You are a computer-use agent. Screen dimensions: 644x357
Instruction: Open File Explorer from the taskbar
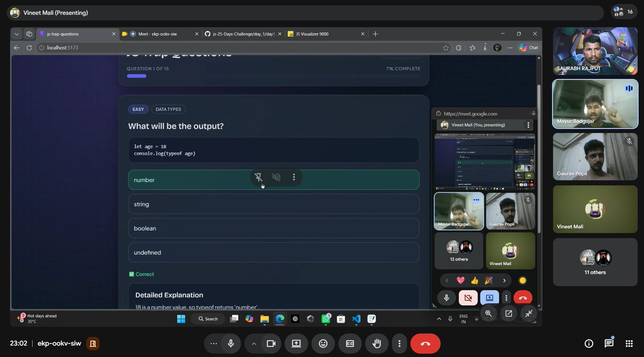(265, 319)
